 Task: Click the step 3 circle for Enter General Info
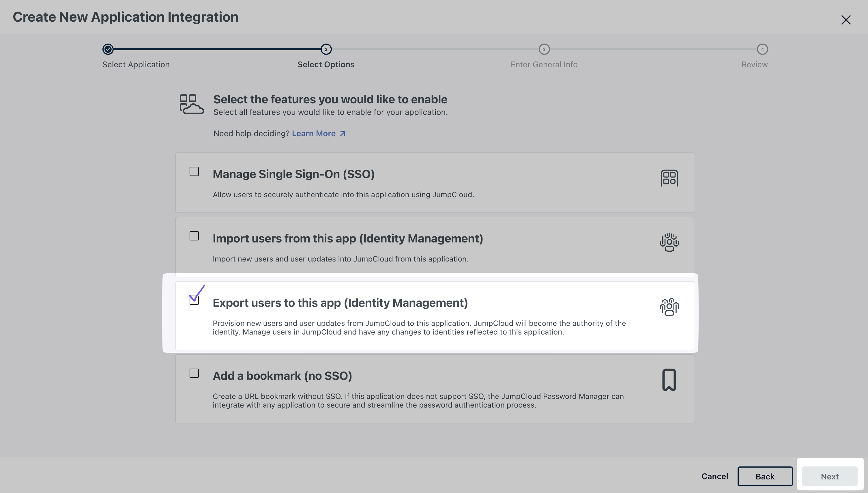pyautogui.click(x=544, y=49)
